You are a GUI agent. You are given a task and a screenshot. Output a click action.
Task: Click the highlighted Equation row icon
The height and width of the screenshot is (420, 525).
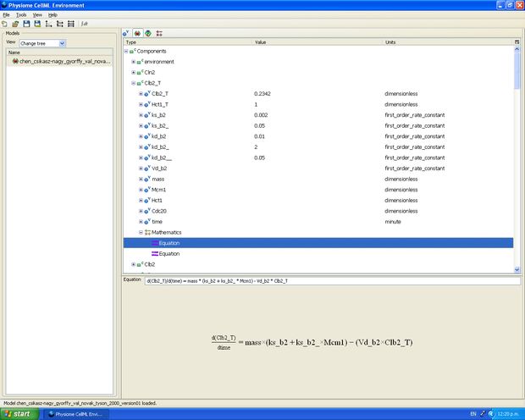155,243
